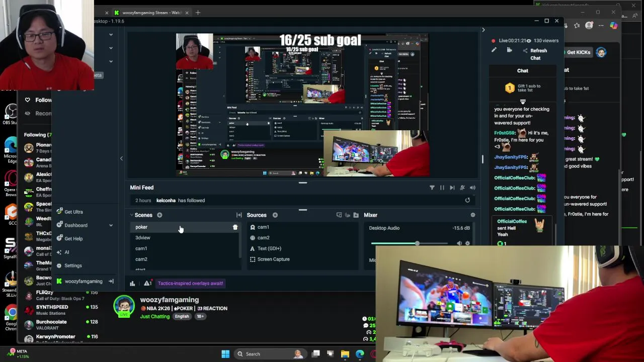The height and width of the screenshot is (362, 644).
Task: Open the woozyfamgaming channel name link
Action: [x=170, y=300]
